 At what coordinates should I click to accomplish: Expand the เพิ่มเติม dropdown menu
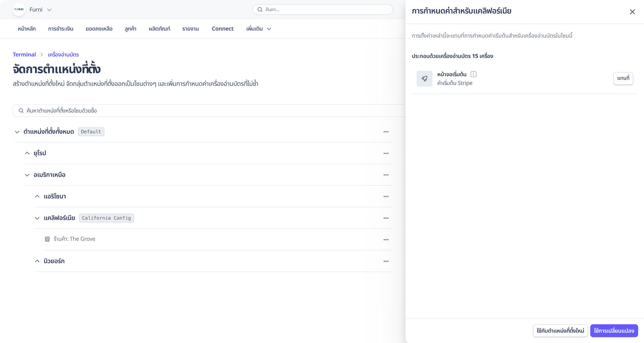coord(258,29)
